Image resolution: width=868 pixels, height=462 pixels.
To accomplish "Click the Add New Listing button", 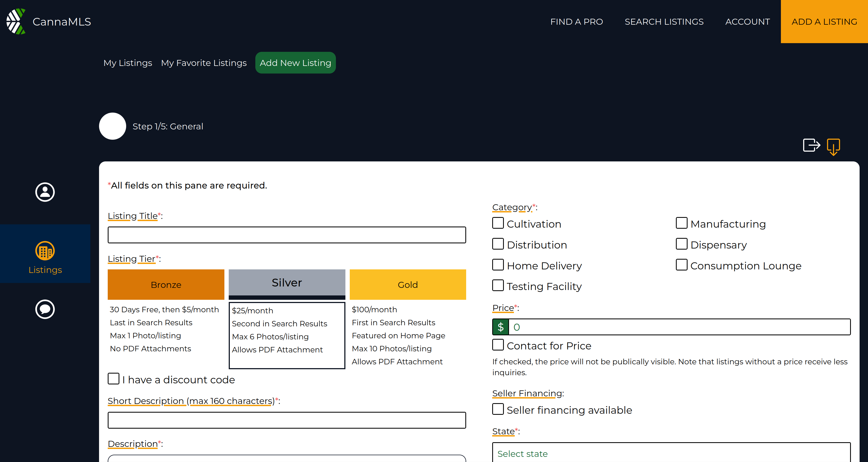I will point(294,63).
